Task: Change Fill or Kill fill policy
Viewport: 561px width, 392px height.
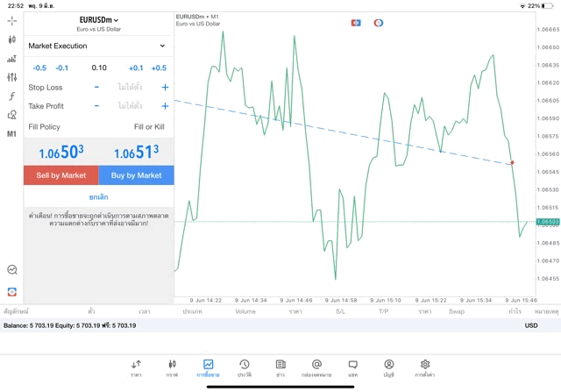Action: pos(149,127)
